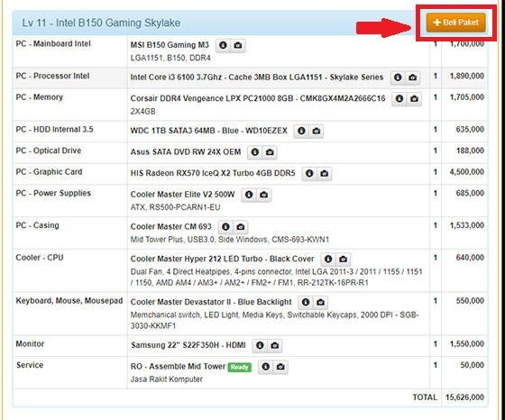The height and width of the screenshot is (420, 505).
Task: Click the Beli Paket button
Action: coord(455,23)
